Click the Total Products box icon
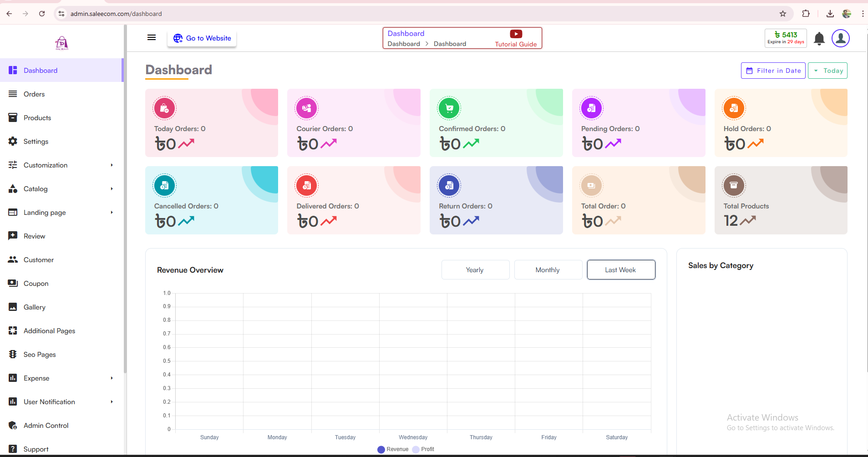 pos(734,185)
